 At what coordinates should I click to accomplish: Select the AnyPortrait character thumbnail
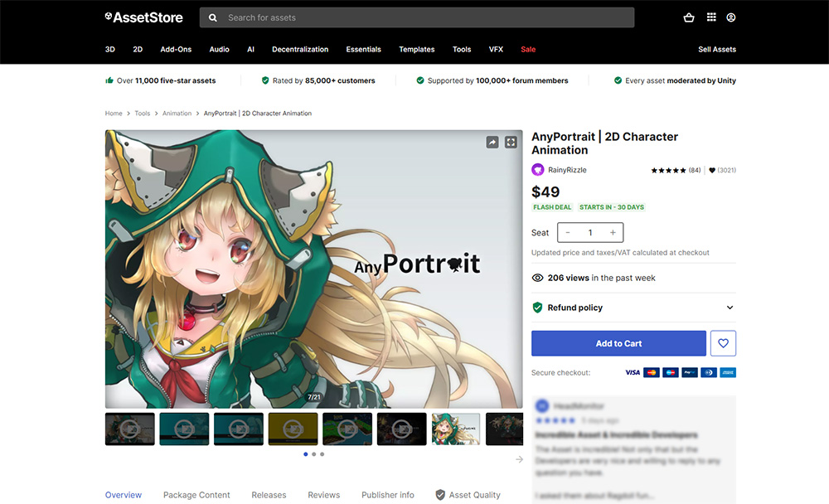pos(456,429)
